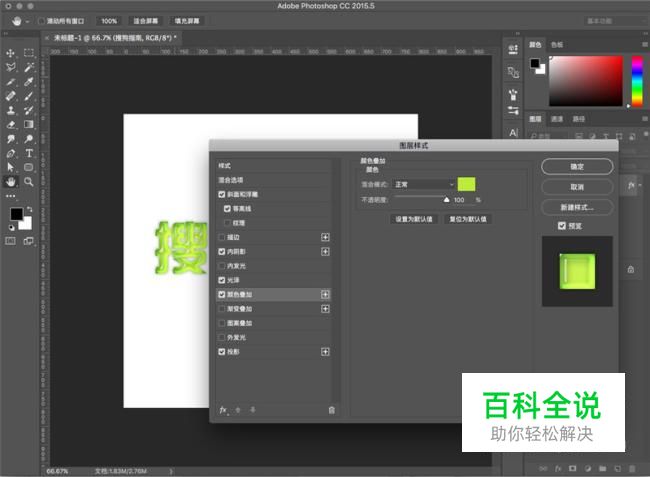Viewport: 650px width, 477px height.
Task: Open the Character (A|) panel icon
Action: 513,133
